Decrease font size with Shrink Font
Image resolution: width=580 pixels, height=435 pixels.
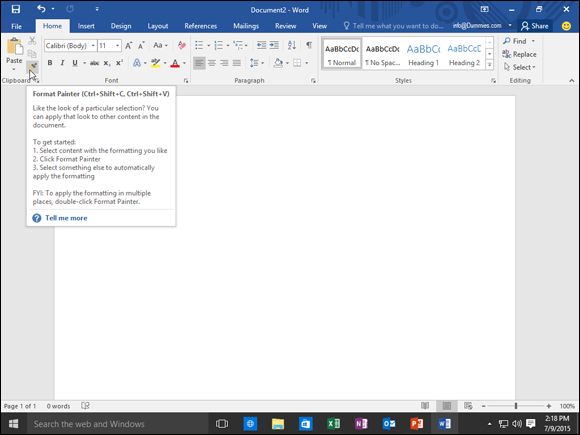click(141, 45)
